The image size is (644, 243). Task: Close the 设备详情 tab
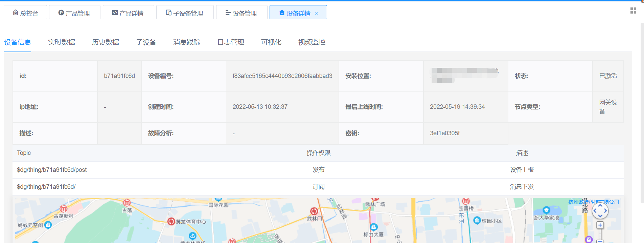click(316, 14)
